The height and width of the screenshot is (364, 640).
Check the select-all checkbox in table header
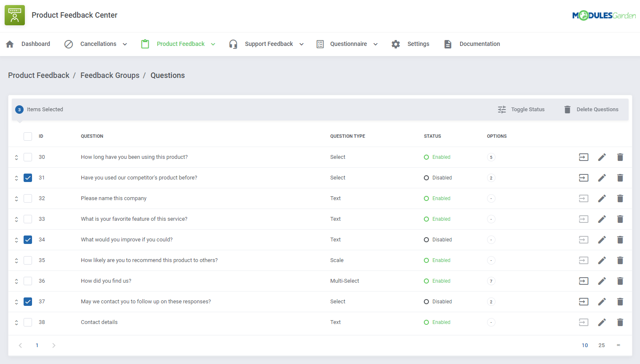(27, 136)
